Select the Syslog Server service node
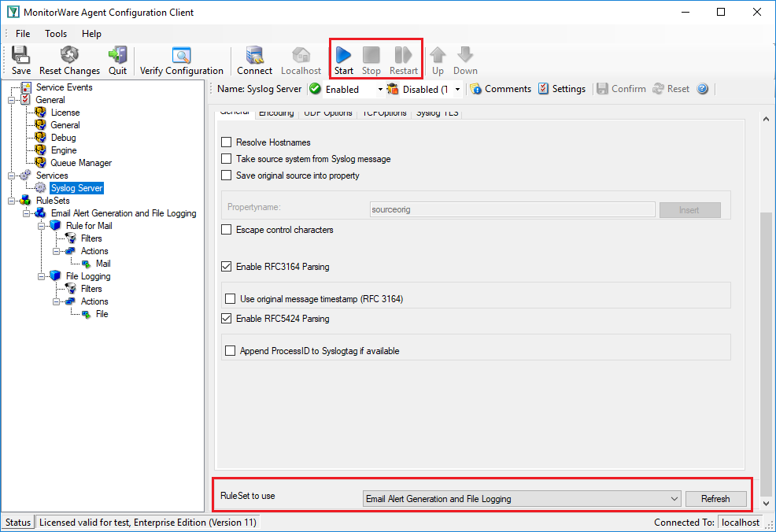 (x=76, y=188)
